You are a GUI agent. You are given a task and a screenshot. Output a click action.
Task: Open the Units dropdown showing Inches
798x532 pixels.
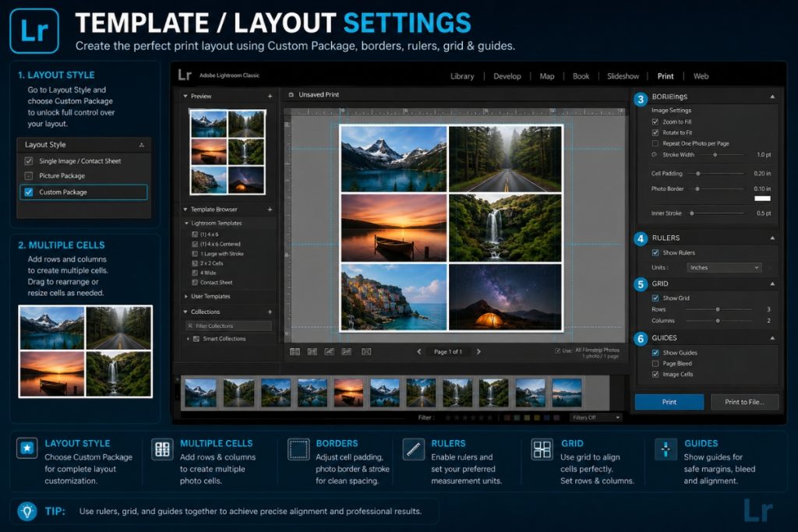pyautogui.click(x=724, y=267)
